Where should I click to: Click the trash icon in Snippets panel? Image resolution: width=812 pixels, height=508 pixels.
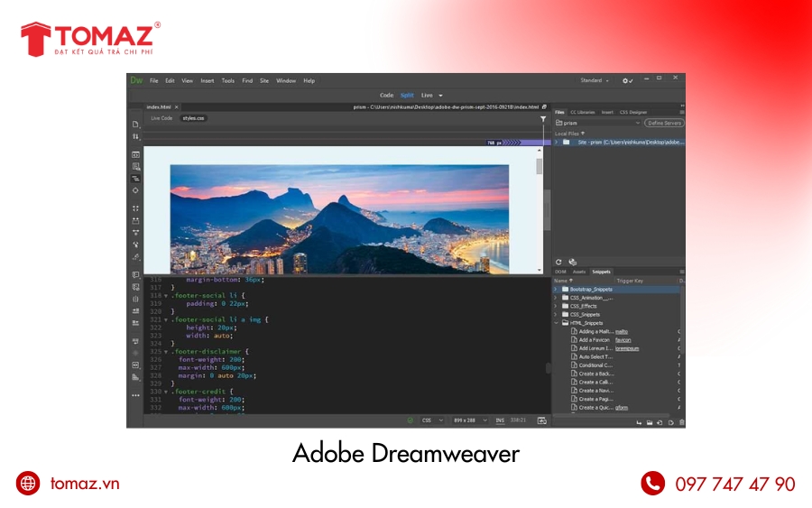[681, 422]
